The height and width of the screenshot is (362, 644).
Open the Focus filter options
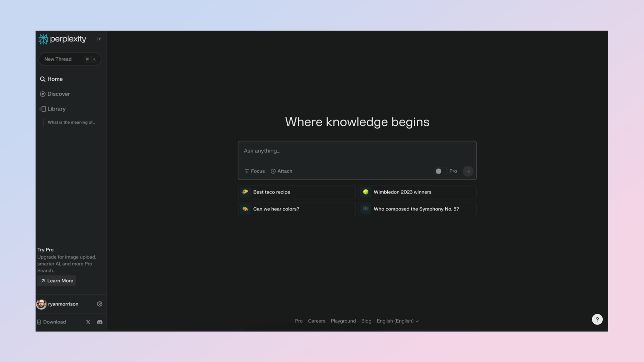[x=254, y=171]
